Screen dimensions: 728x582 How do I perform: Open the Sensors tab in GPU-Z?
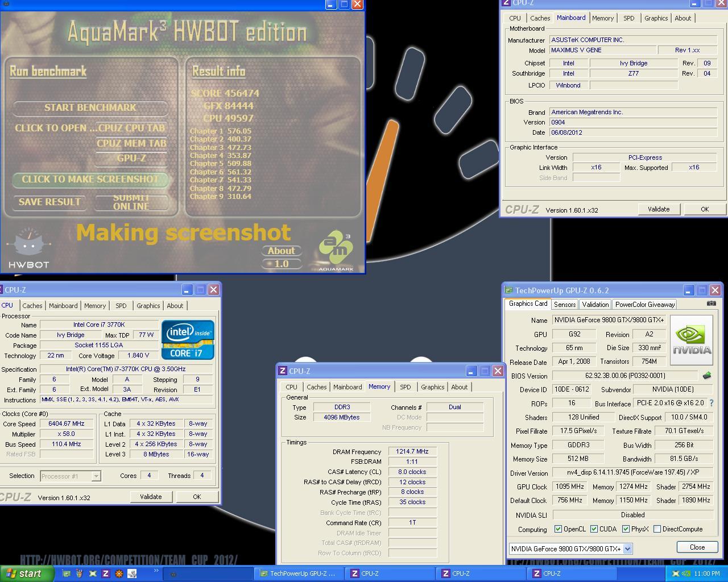pyautogui.click(x=565, y=305)
